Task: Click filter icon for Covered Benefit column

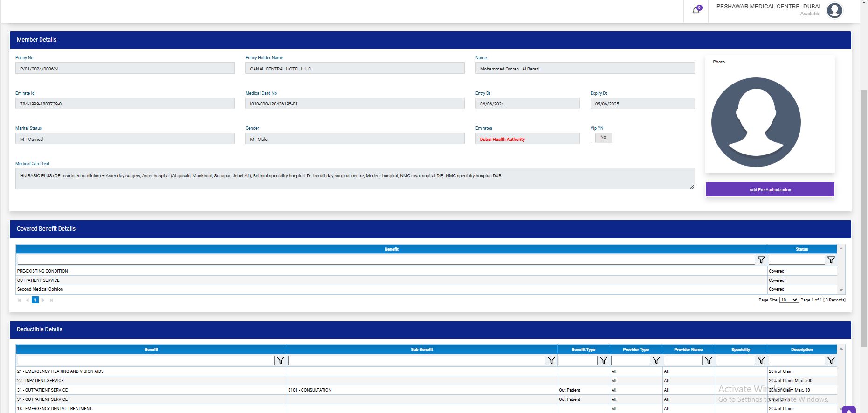Action: (761, 260)
